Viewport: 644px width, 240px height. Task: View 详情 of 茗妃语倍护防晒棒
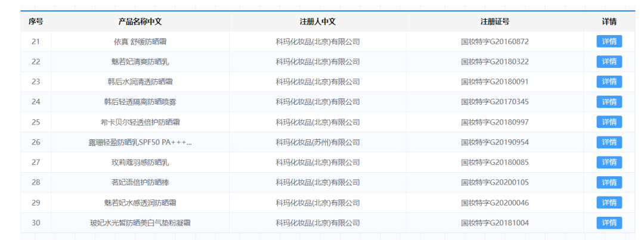(x=609, y=182)
